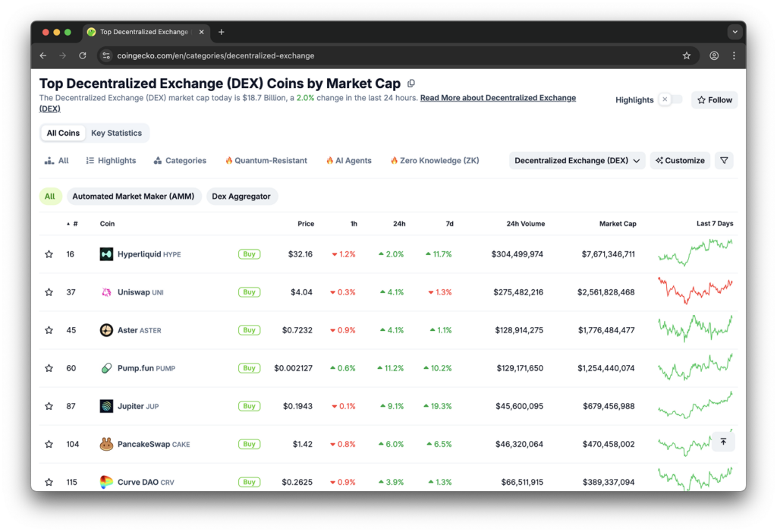The image size is (777, 532).
Task: Open the browser profile icon
Action: click(x=714, y=55)
